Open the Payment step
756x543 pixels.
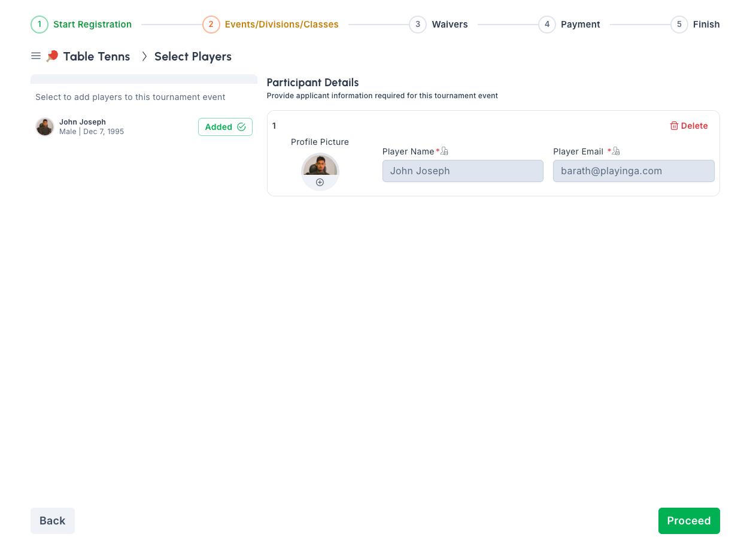580,25
